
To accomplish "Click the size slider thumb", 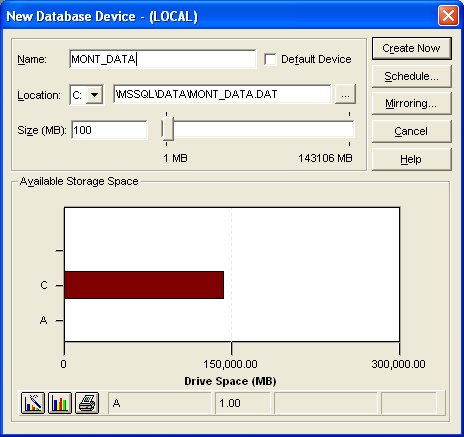I will pyautogui.click(x=167, y=129).
